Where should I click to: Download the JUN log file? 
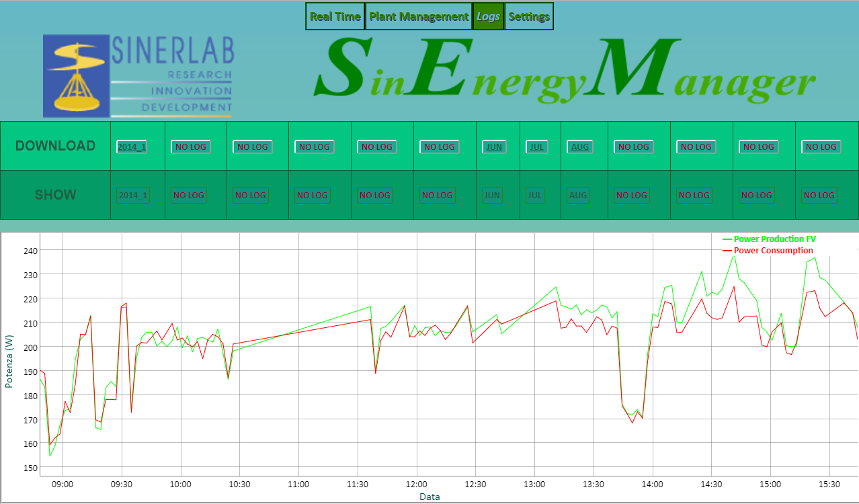[x=494, y=146]
